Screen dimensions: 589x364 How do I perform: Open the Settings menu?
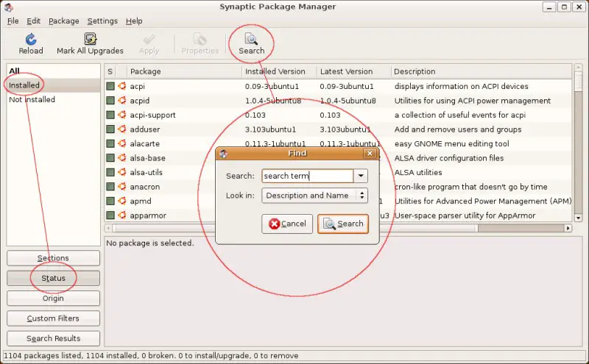(102, 21)
